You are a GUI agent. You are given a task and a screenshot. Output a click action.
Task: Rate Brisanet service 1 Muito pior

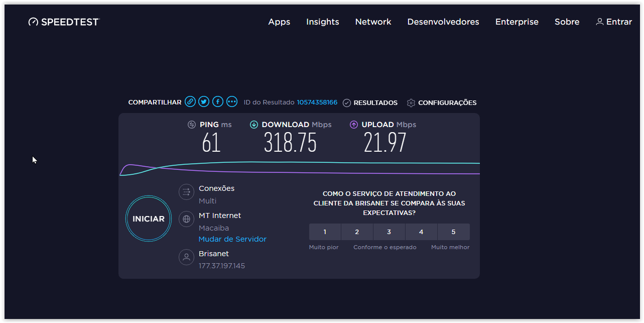click(325, 232)
